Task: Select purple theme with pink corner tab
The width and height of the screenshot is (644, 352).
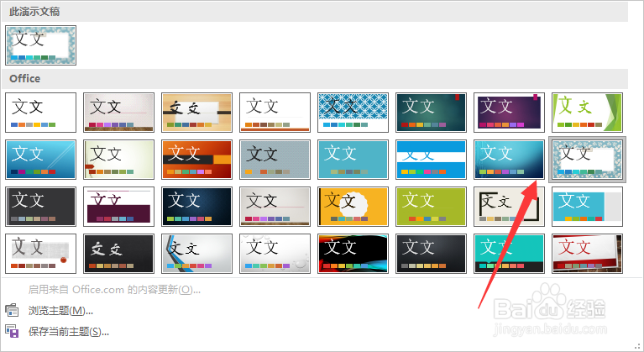Action: tap(509, 112)
